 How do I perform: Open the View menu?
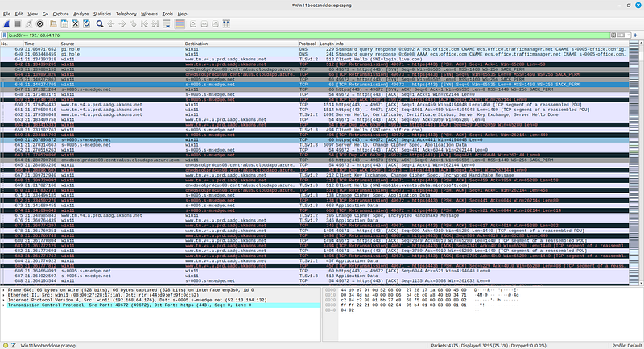(x=32, y=14)
